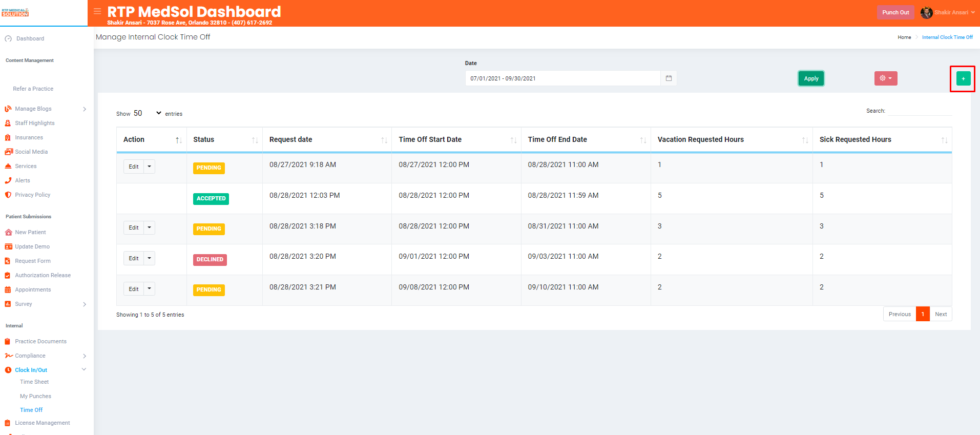Edit the 08/27/2021 9:18 AM request
This screenshot has width=980, height=435.
point(134,167)
